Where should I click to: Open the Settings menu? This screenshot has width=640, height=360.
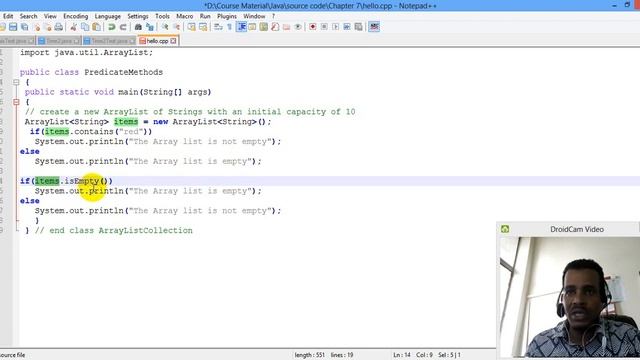[138, 16]
